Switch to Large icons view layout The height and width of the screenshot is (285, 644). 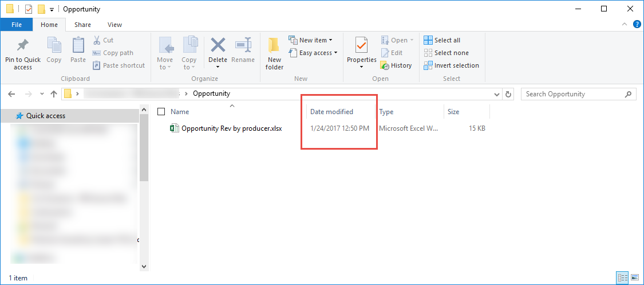634,277
